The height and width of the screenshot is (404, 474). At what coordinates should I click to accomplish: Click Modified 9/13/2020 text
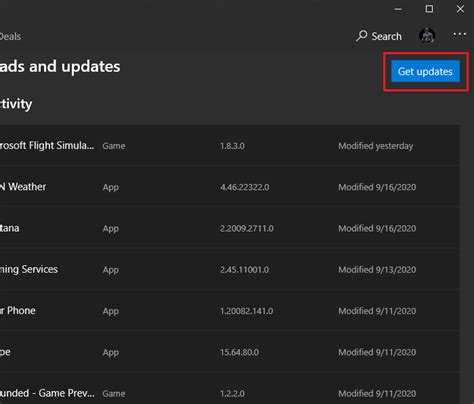377,270
